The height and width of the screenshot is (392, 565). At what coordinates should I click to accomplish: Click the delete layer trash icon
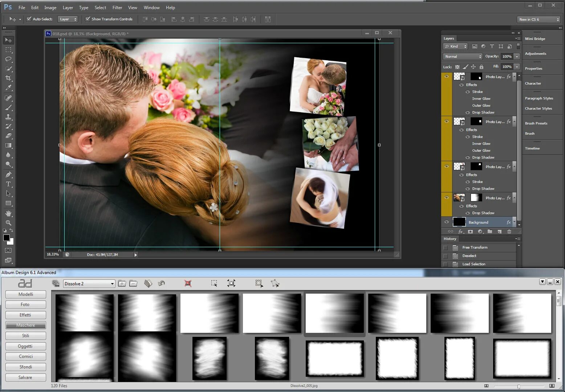tap(509, 232)
